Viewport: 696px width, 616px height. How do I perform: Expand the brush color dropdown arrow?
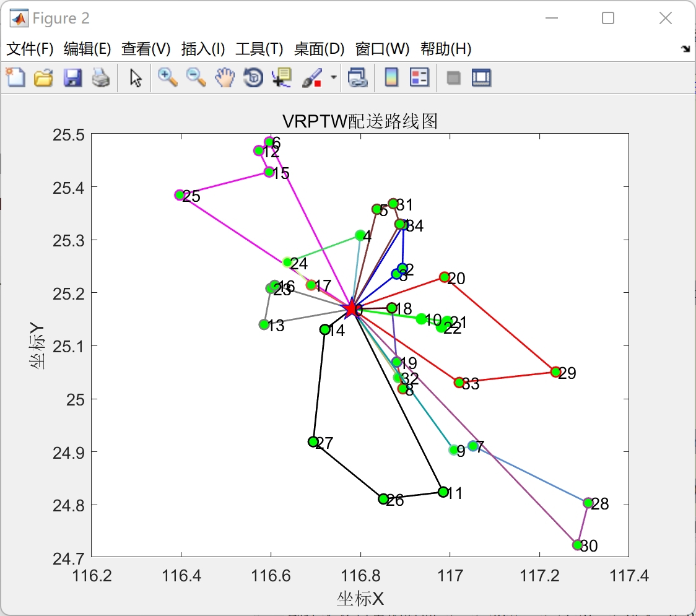[333, 77]
